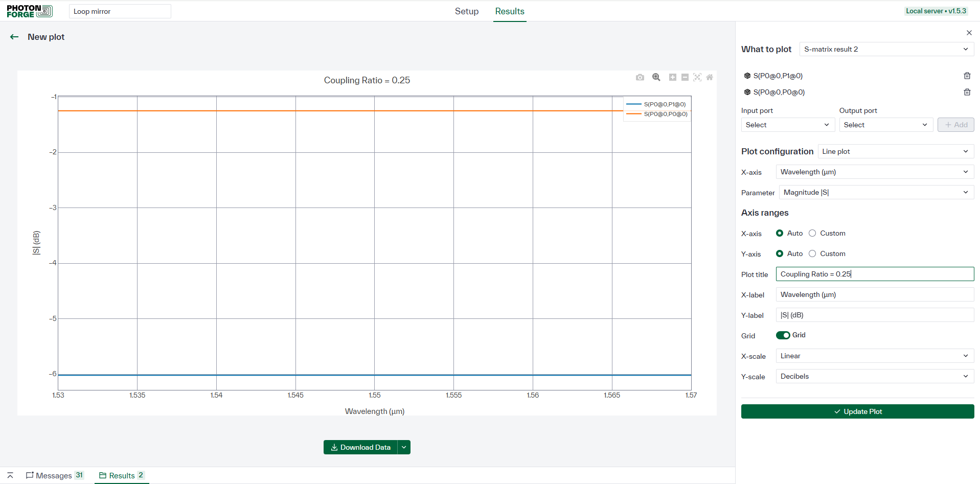Image resolution: width=980 pixels, height=484 pixels.
Task: Select the plot zoom magnifier tool
Action: (x=656, y=77)
